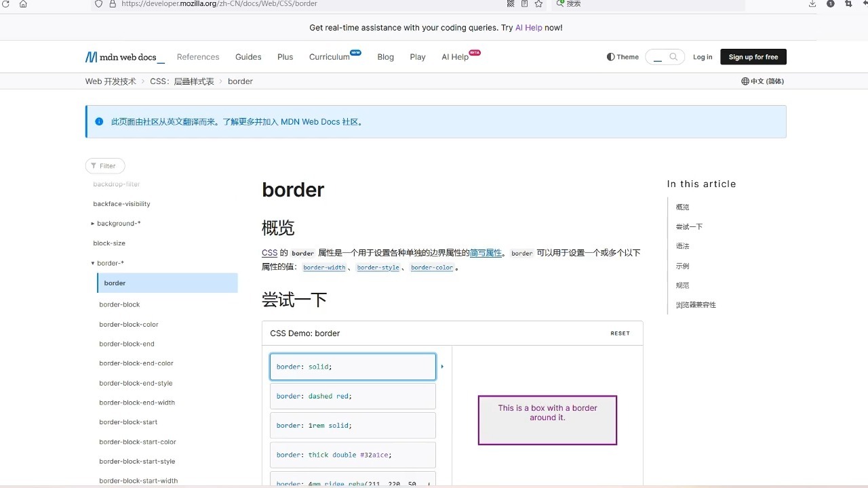Select the 'border: thick double #32a1ce;' demo option
This screenshot has height=488, width=868.
[353, 455]
